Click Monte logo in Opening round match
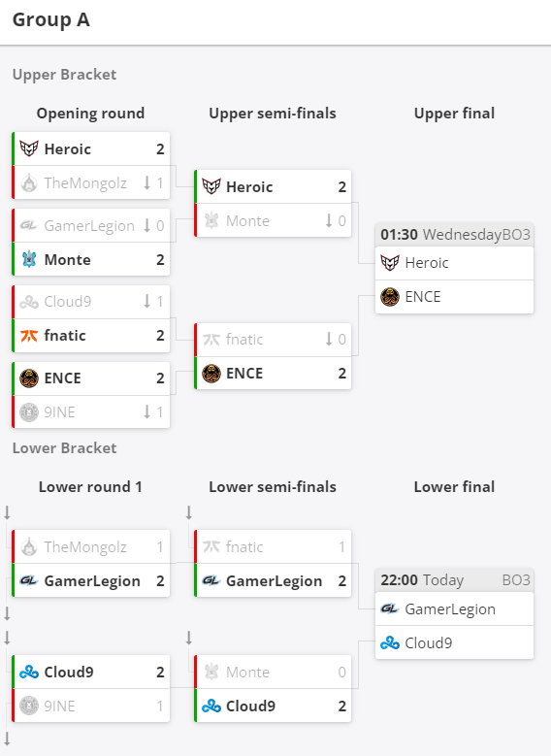The height and width of the screenshot is (756, 551). [29, 259]
